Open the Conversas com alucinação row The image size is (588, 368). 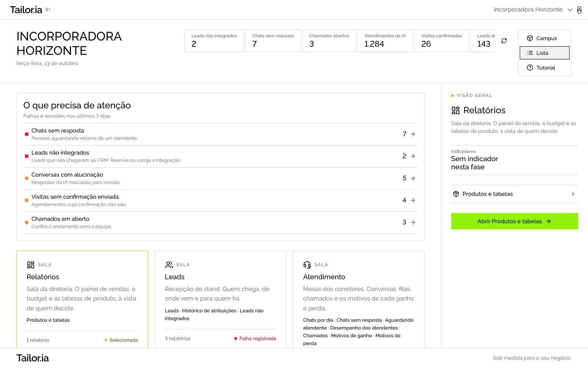(220, 178)
